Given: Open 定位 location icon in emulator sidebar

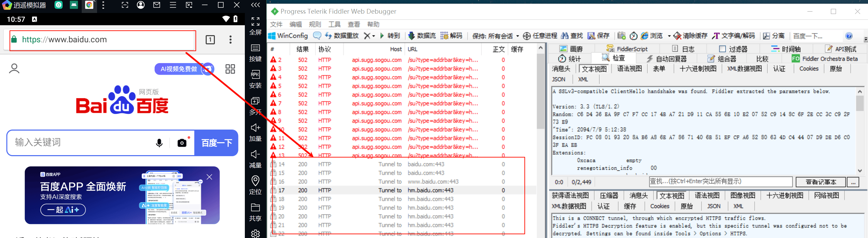Looking at the screenshot, I should point(255,180).
